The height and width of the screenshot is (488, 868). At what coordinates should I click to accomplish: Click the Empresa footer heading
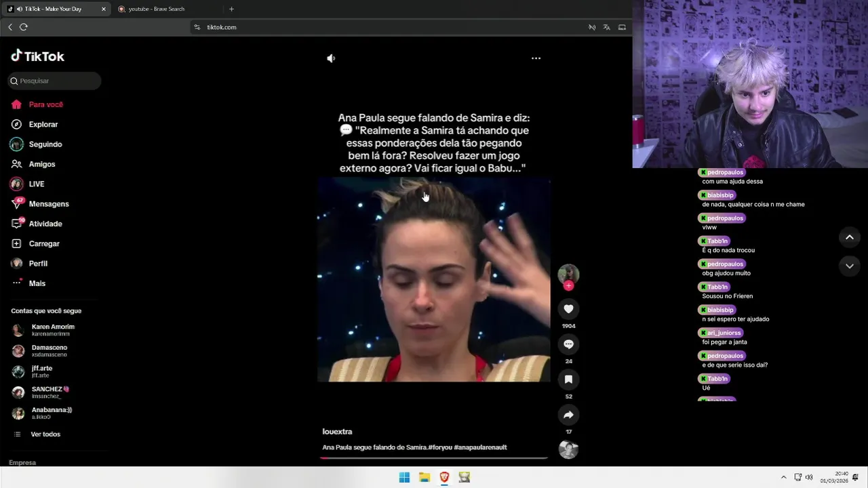(x=22, y=463)
